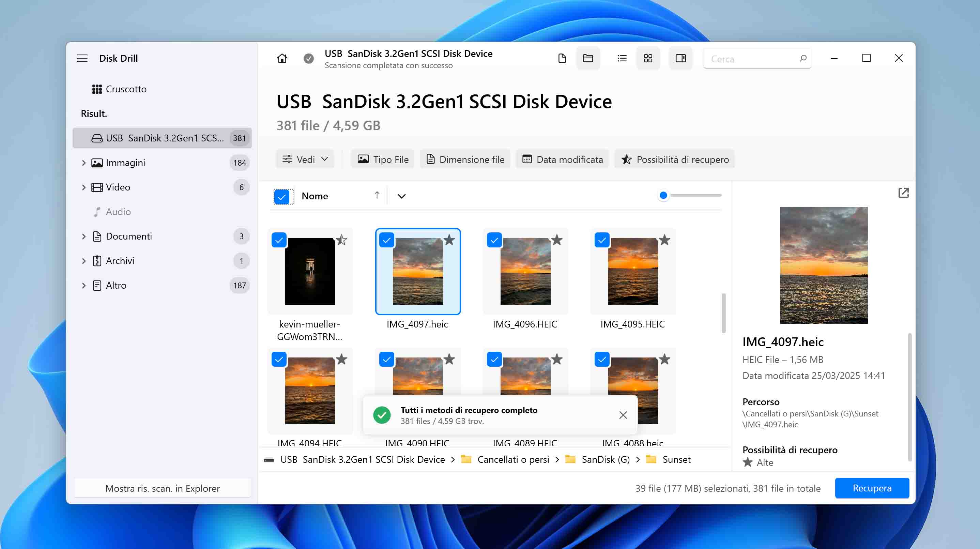
Task: Open column options chevron beside Nome
Action: coord(401,196)
